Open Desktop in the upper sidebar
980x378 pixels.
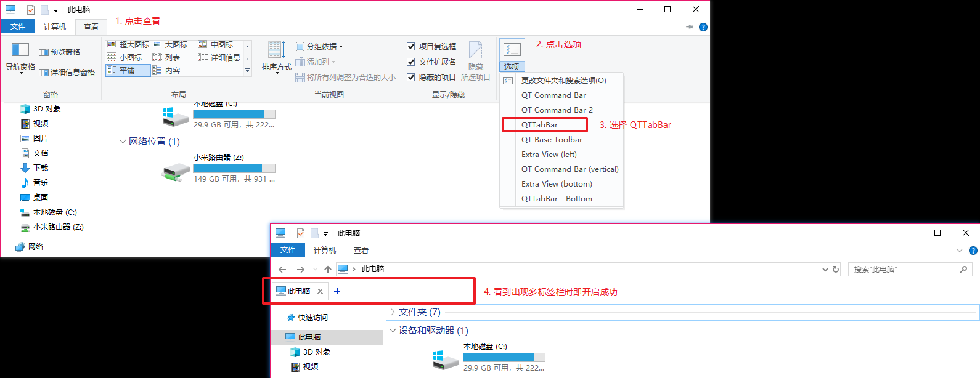coord(35,198)
